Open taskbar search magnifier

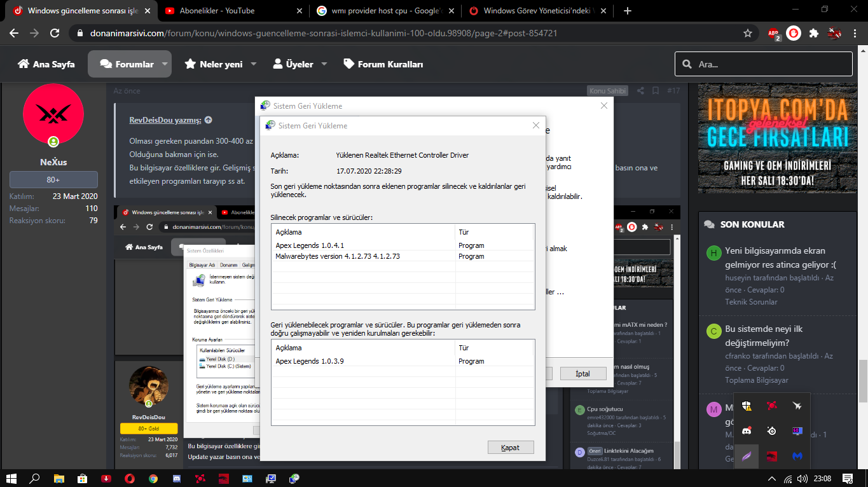point(34,478)
